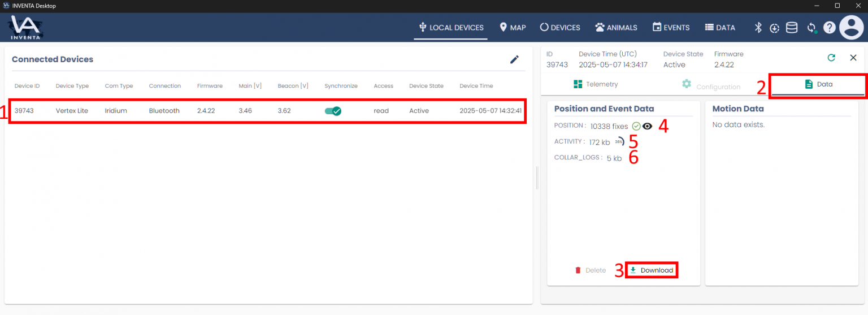Navigate to the EVENTS section

671,27
